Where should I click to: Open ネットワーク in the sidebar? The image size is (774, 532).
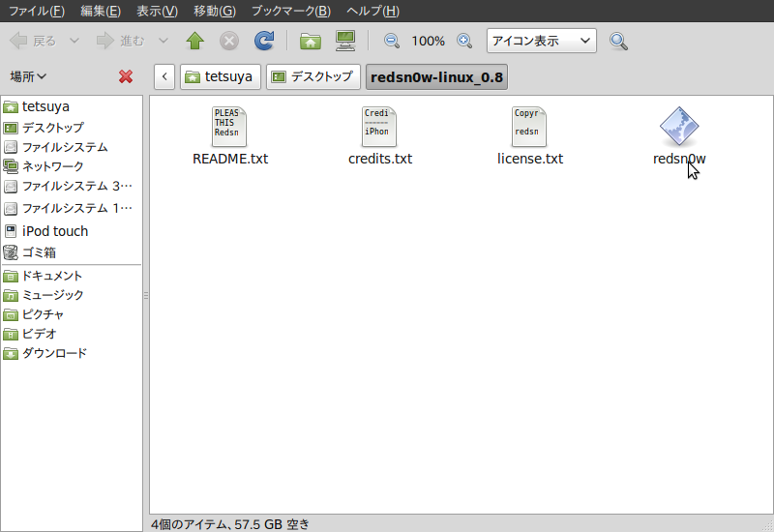(72, 166)
